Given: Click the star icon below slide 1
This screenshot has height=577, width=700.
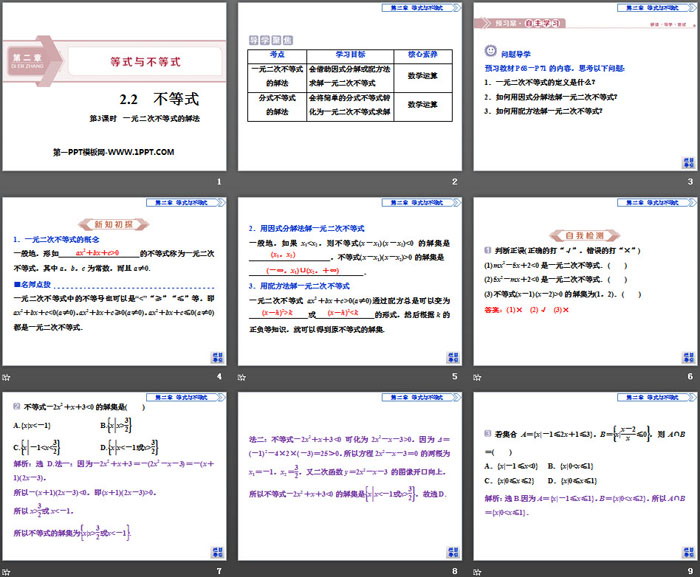Looking at the screenshot, I should pyautogui.click(x=6, y=181).
